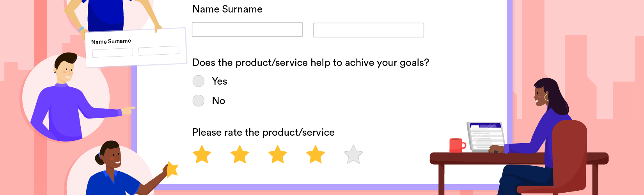
Task: Click the third rating star
Action: [278, 154]
